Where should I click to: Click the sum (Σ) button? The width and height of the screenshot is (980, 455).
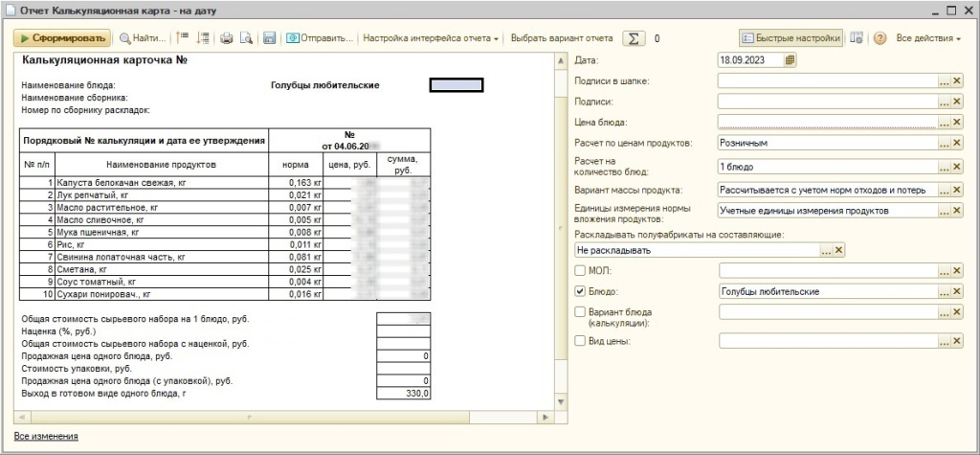pyautogui.click(x=633, y=38)
